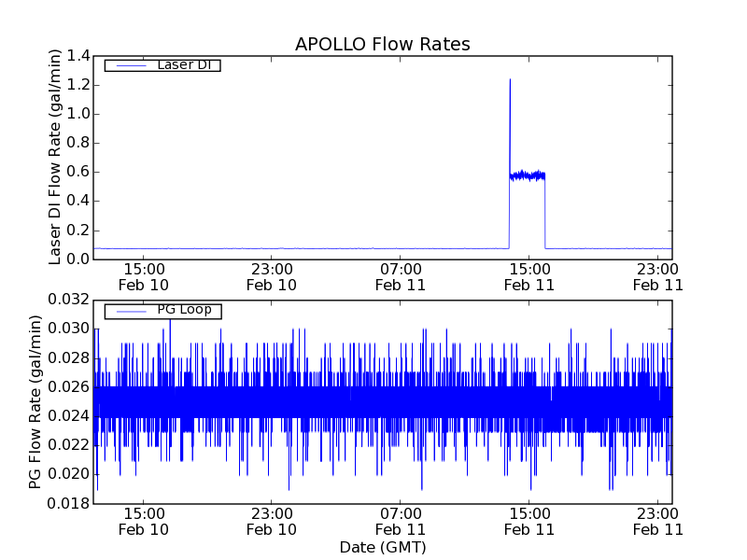
Task: Click the Laser DI Flow Rate y-axis label
Action: (55, 157)
